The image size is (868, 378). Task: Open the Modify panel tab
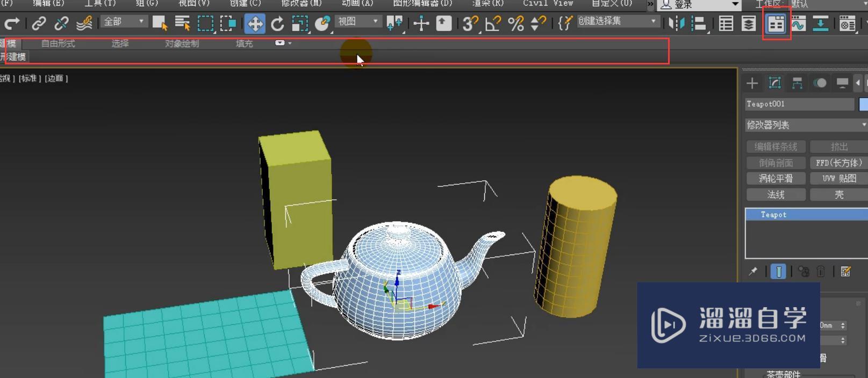(x=774, y=83)
